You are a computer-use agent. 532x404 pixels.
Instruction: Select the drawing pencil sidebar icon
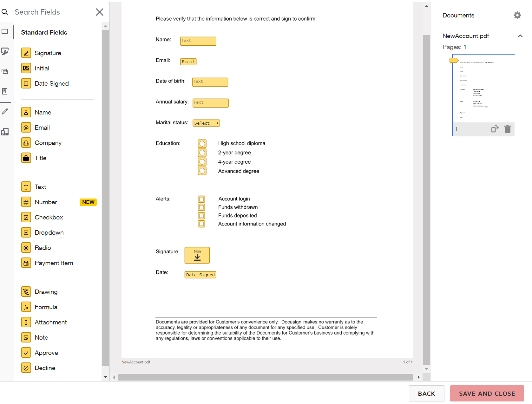point(5,111)
